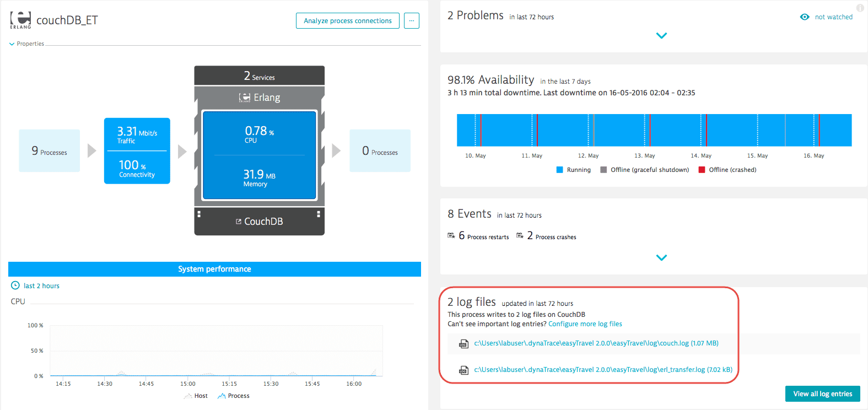
Task: Open the erl_transfer.log file link
Action: point(603,370)
